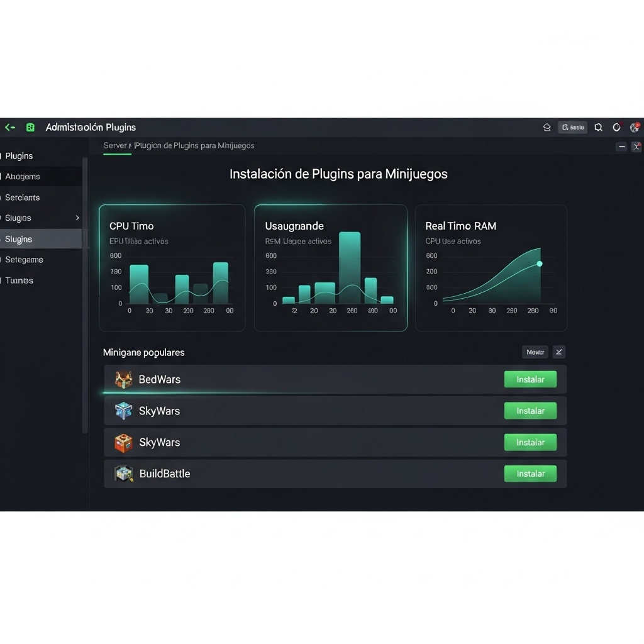The width and height of the screenshot is (644, 644).
Task: Select the BedWars row label
Action: pyautogui.click(x=159, y=379)
